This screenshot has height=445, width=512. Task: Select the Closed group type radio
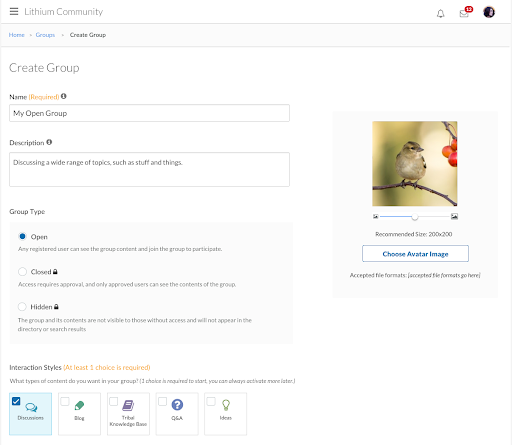22,272
